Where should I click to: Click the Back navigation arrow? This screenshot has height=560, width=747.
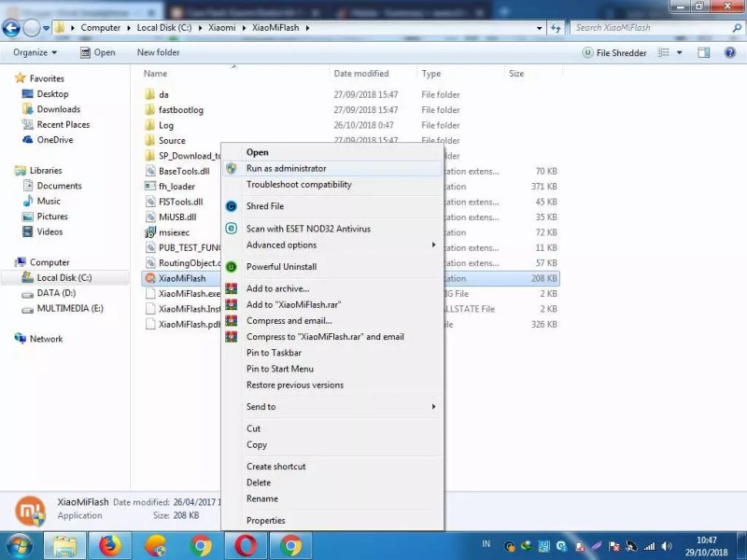pos(11,28)
